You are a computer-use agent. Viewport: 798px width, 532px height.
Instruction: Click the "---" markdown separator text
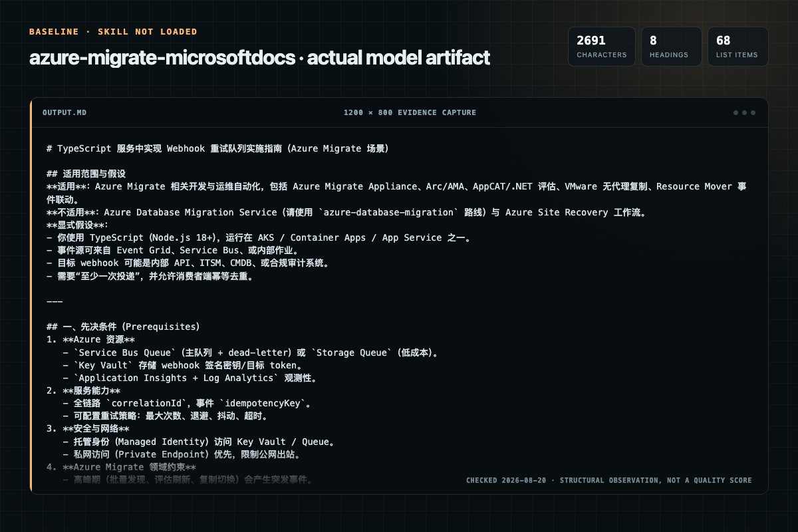point(55,301)
